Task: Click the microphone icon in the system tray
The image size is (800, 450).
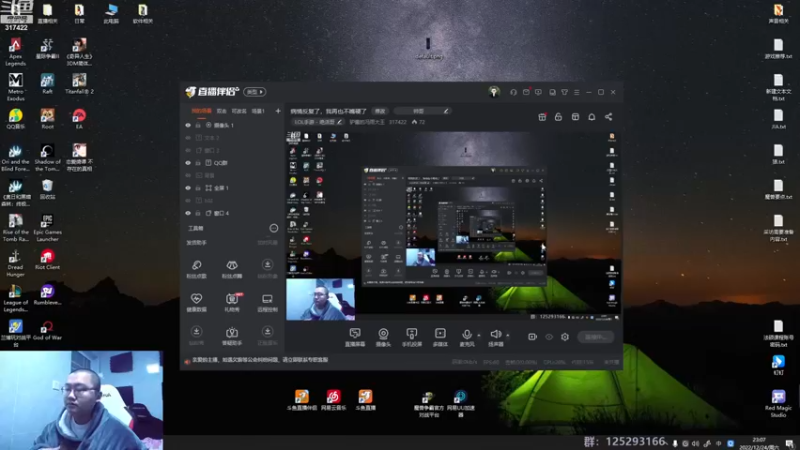Action: click(x=674, y=443)
